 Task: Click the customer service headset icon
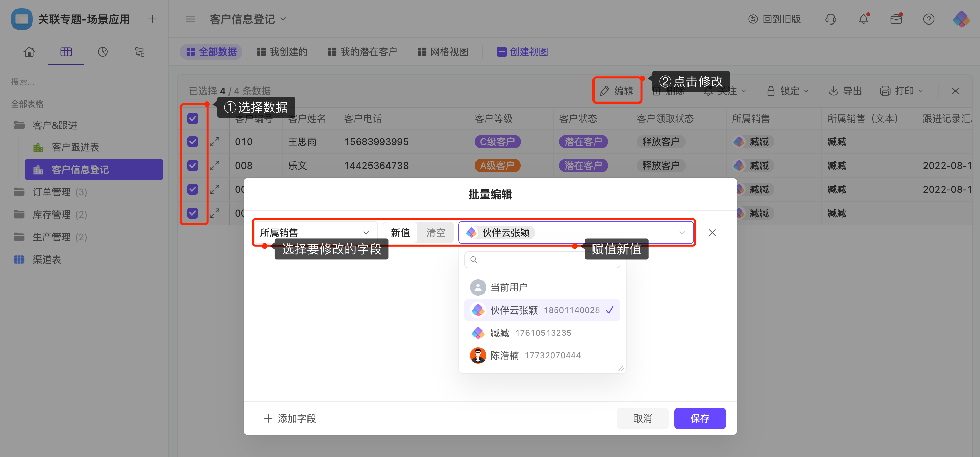pyautogui.click(x=831, y=19)
